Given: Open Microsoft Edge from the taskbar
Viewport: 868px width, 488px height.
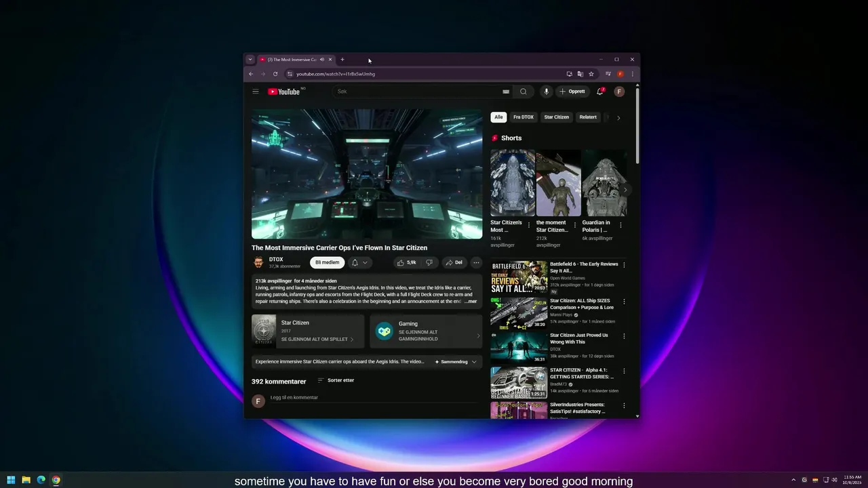Looking at the screenshot, I should click(x=41, y=480).
